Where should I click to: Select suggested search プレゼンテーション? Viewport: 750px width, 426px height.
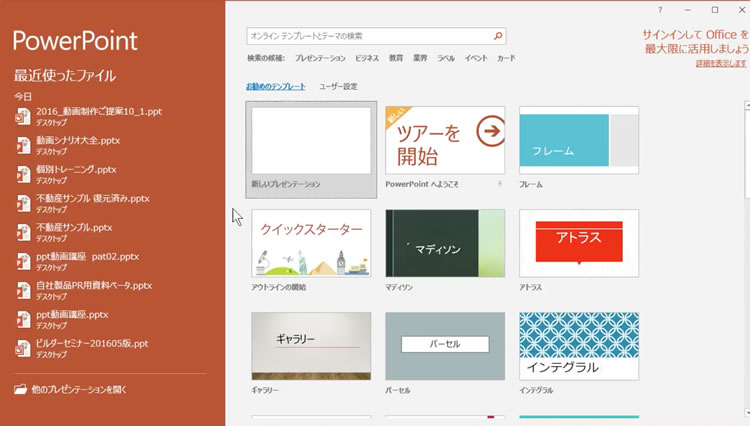click(x=320, y=58)
